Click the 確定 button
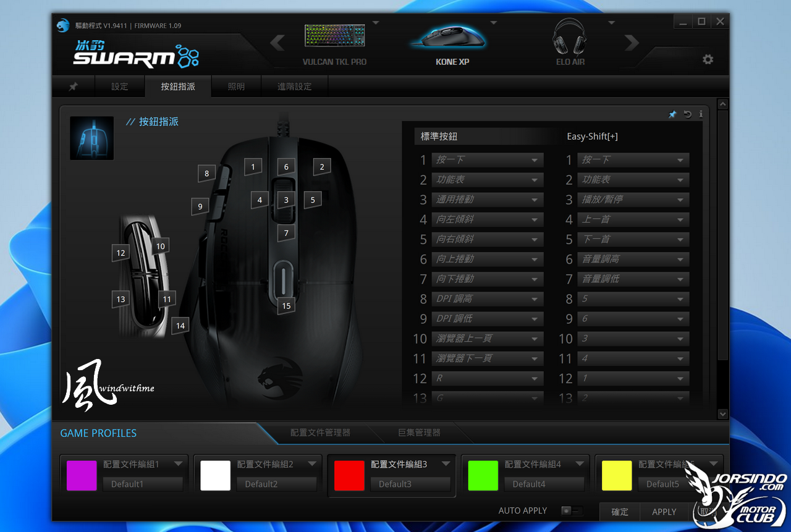 pyautogui.click(x=620, y=512)
